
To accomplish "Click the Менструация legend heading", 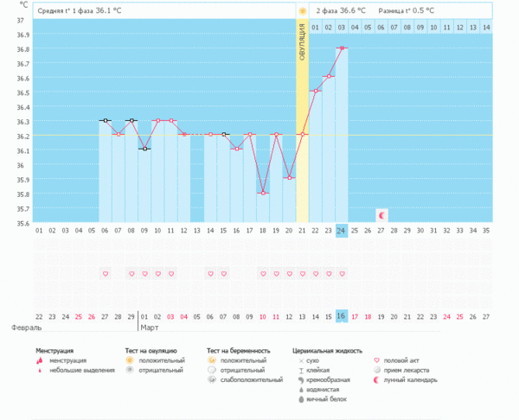I will [54, 351].
